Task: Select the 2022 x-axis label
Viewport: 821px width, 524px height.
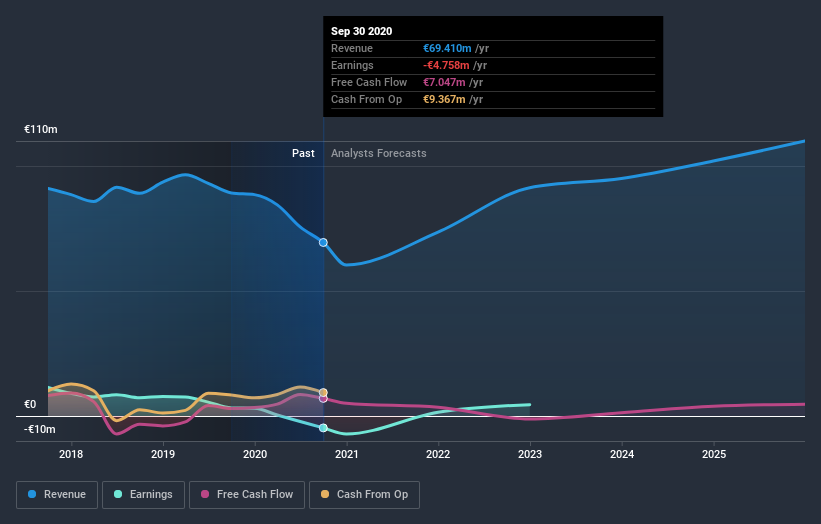Action: point(438,454)
